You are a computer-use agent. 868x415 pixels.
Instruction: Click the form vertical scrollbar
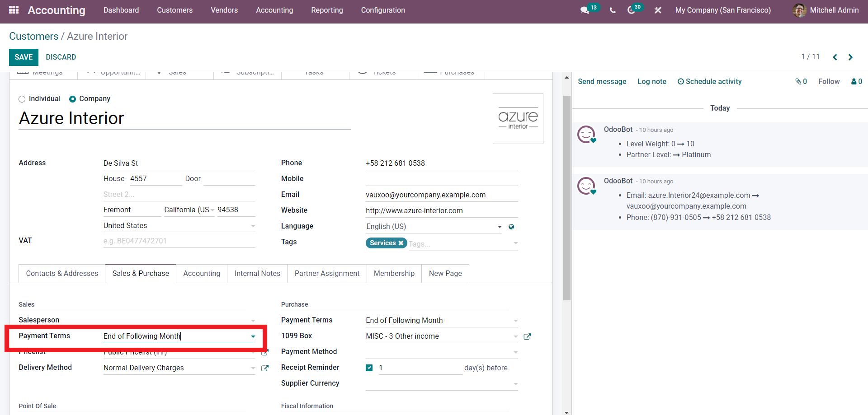click(566, 198)
